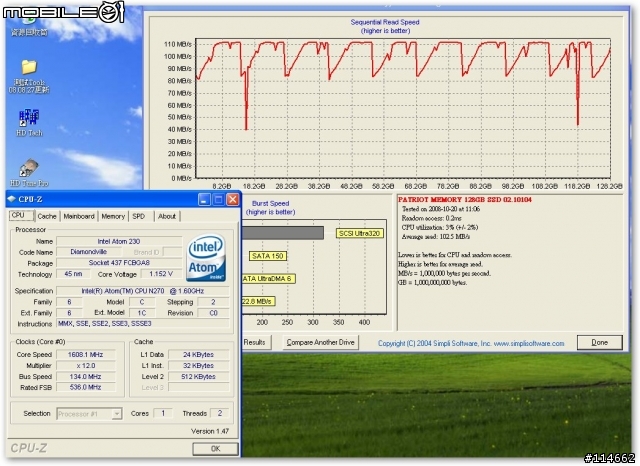
Task: Switch to the SPD tab
Action: [139, 216]
